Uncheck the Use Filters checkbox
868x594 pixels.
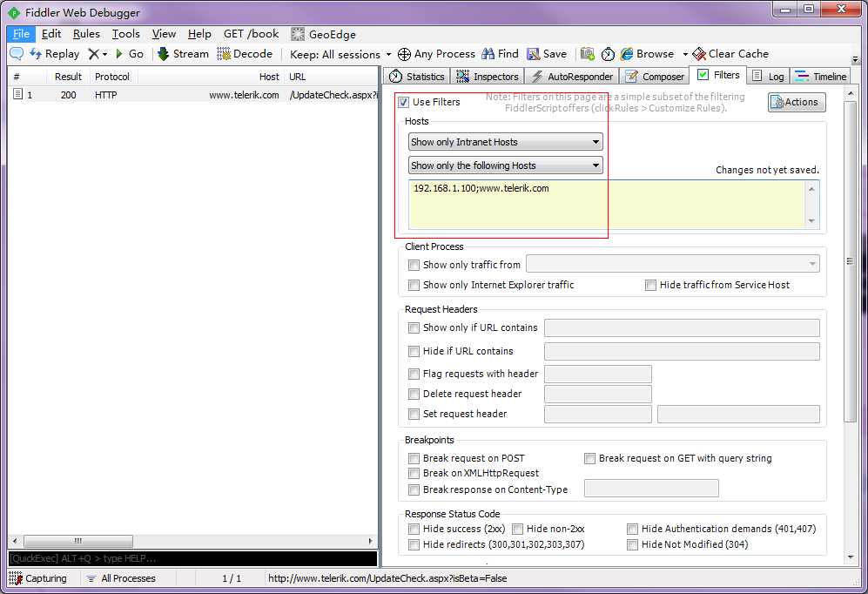[404, 102]
